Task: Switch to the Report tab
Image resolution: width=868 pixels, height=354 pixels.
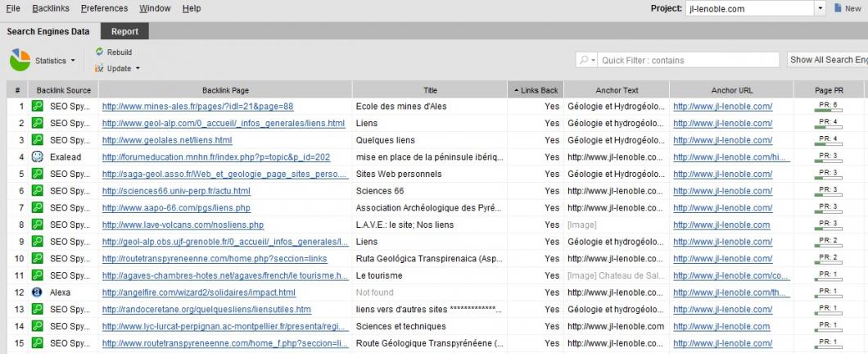Action: 124,32
